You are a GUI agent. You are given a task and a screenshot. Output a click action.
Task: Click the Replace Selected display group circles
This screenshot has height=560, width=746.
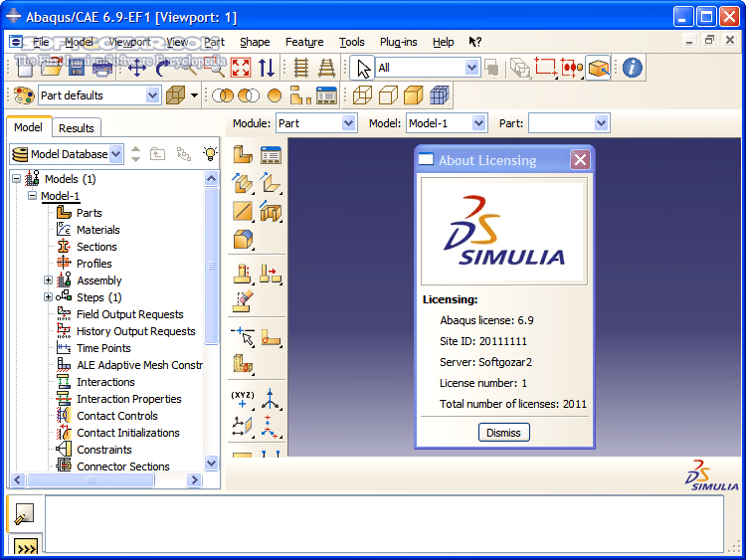point(222,95)
